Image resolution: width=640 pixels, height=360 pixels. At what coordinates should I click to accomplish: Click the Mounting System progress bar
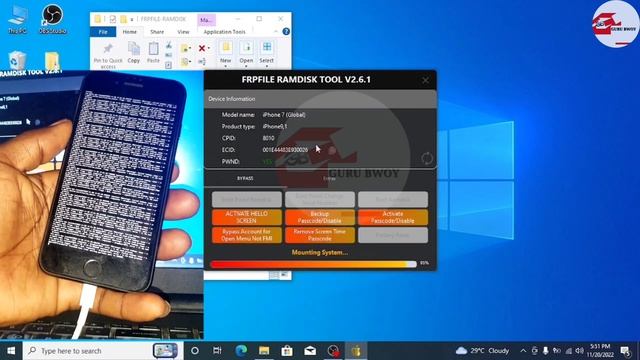pyautogui.click(x=313, y=264)
